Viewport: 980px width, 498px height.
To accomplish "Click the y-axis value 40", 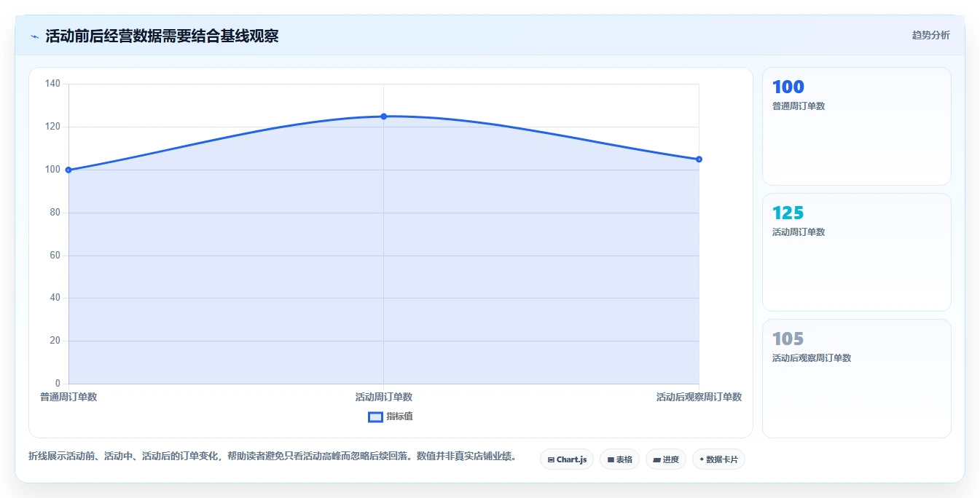I will tap(55, 298).
